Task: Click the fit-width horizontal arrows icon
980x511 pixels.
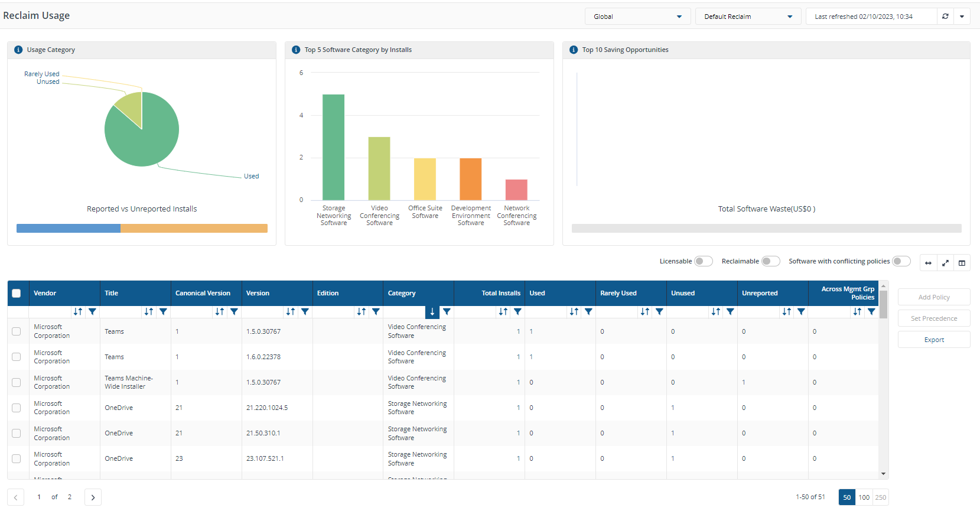Action: click(x=928, y=263)
